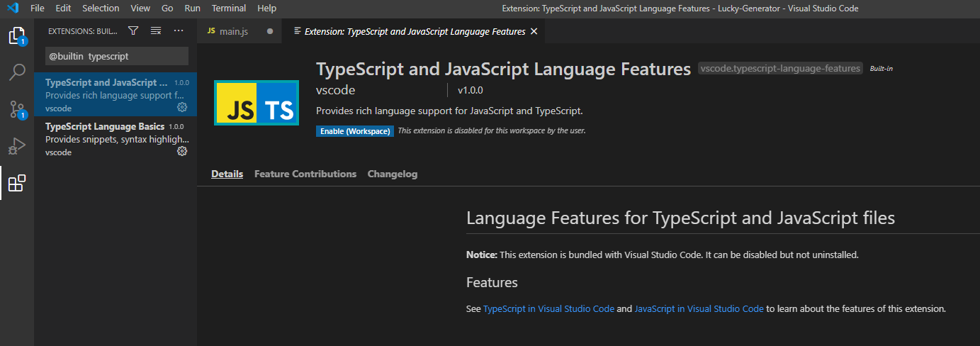
Task: Open the Source Control view
Action: (x=17, y=109)
